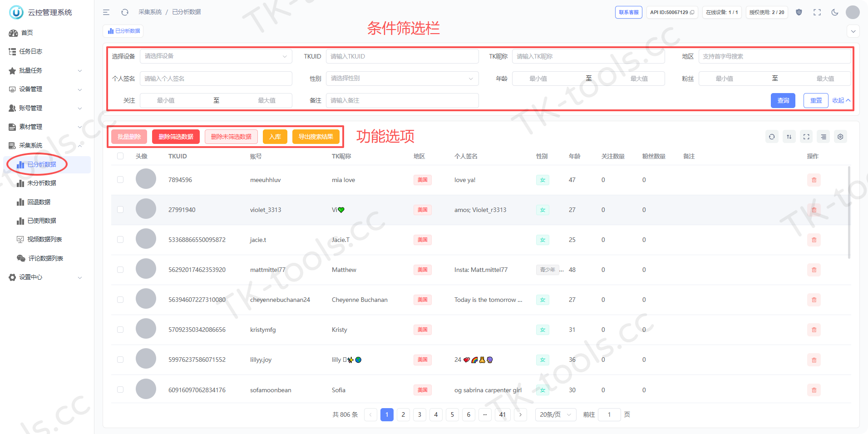Open 未分析数据 submenu item

[47, 183]
